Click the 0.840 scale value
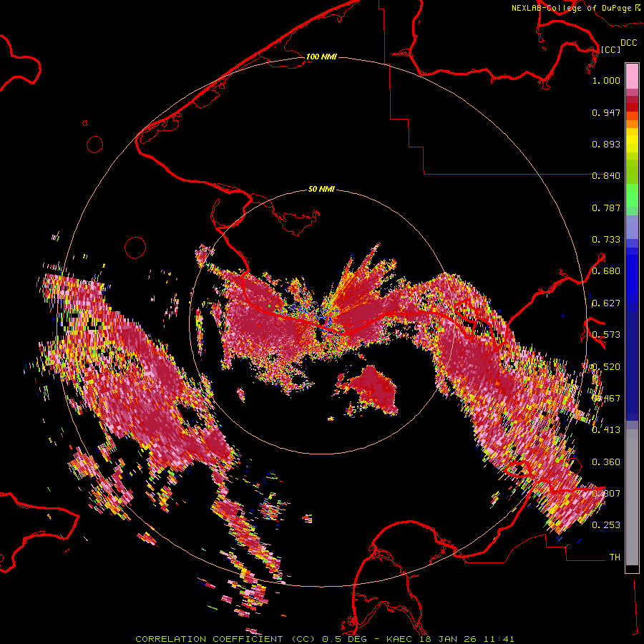 606,176
